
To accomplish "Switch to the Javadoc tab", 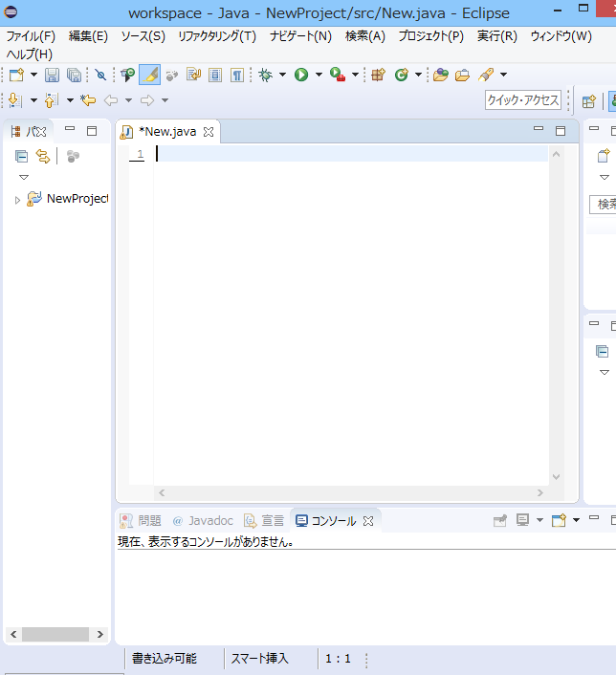I will pos(203,521).
